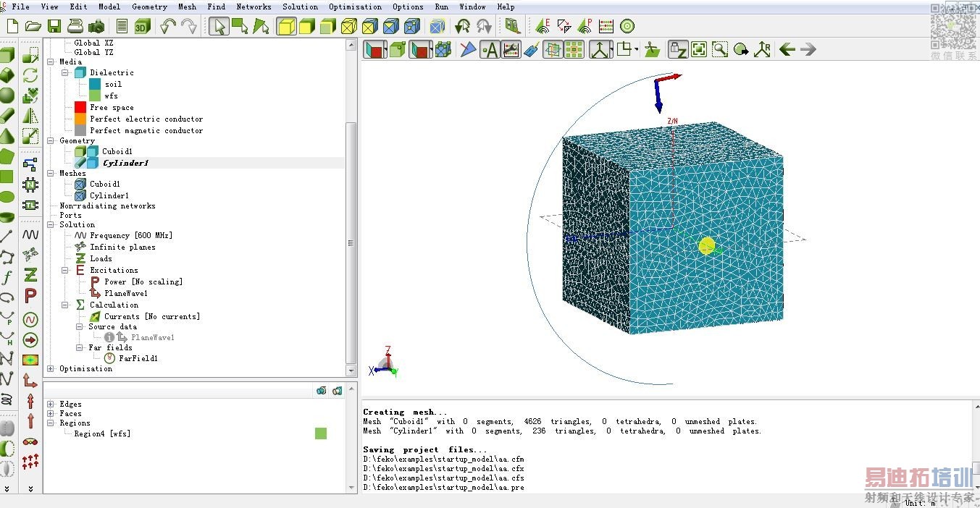Click the camera snapshot icon
The width and height of the screenshot is (980, 508).
(x=96, y=27)
